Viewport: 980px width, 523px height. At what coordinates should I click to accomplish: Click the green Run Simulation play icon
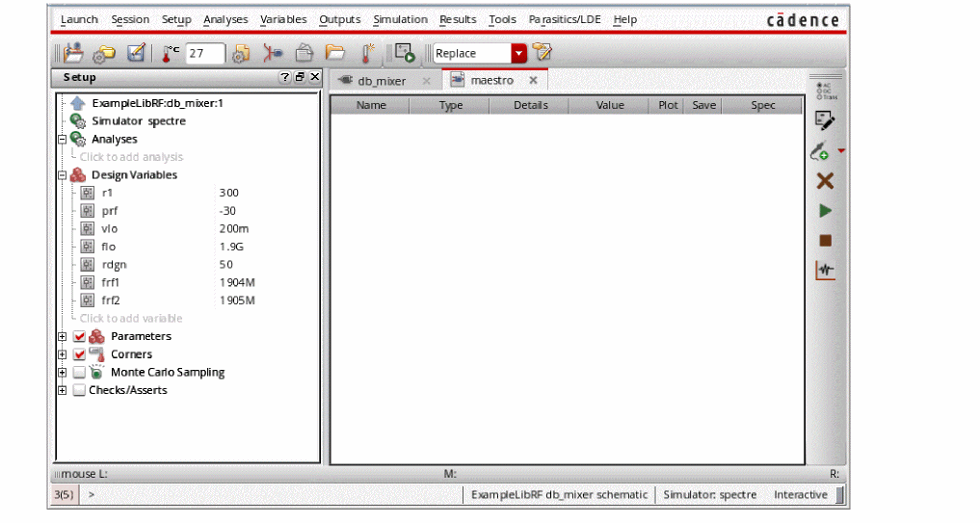(824, 211)
